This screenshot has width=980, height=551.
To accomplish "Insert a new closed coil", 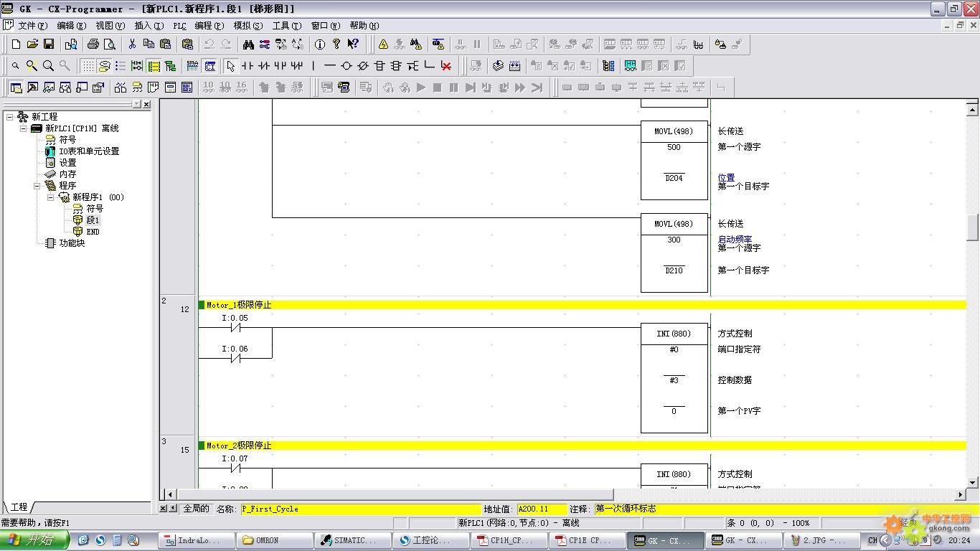I will tap(363, 66).
